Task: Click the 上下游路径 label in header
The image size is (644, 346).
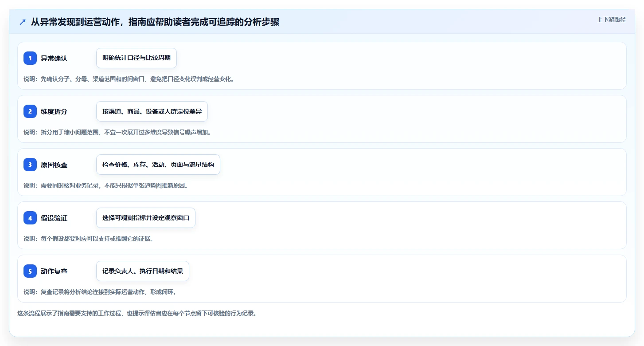Action: click(x=611, y=20)
